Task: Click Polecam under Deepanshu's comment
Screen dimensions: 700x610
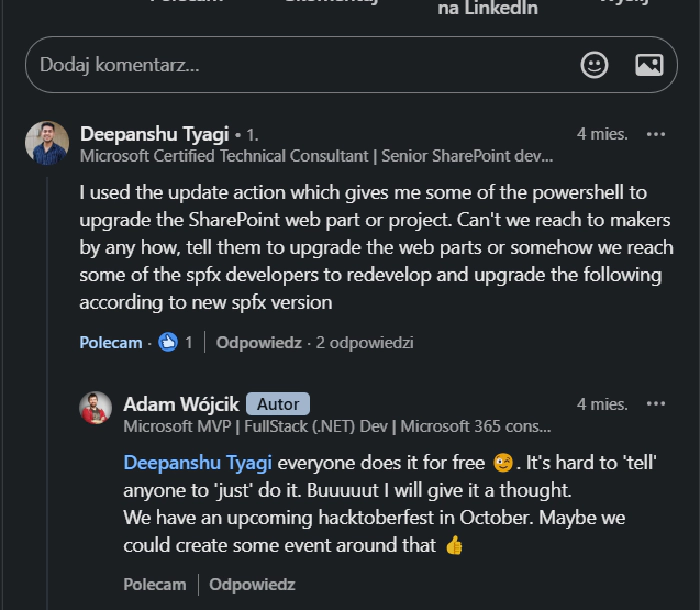Action: point(110,342)
